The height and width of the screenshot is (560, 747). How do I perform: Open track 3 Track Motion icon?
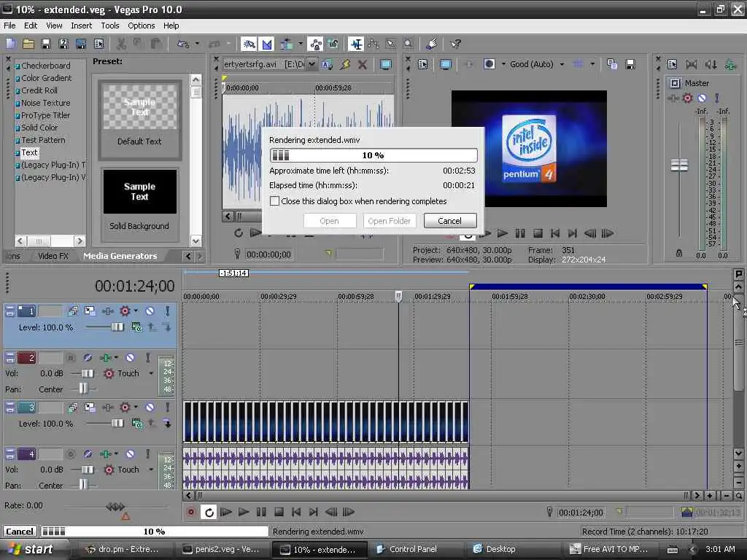point(90,407)
